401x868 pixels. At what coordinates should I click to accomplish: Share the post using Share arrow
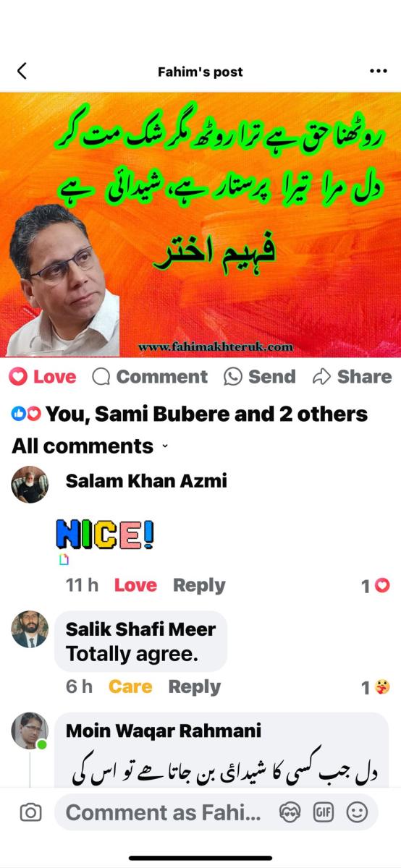[x=321, y=376]
